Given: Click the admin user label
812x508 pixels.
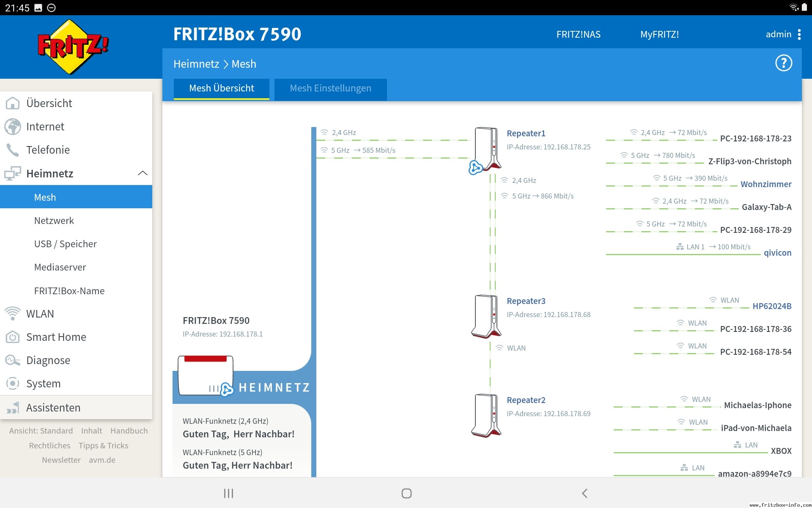Looking at the screenshot, I should 778,34.
